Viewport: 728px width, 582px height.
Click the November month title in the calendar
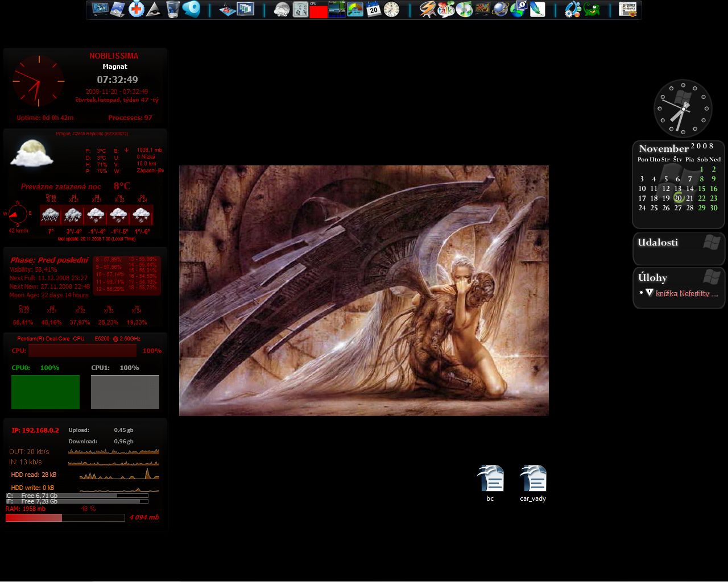tap(663, 149)
